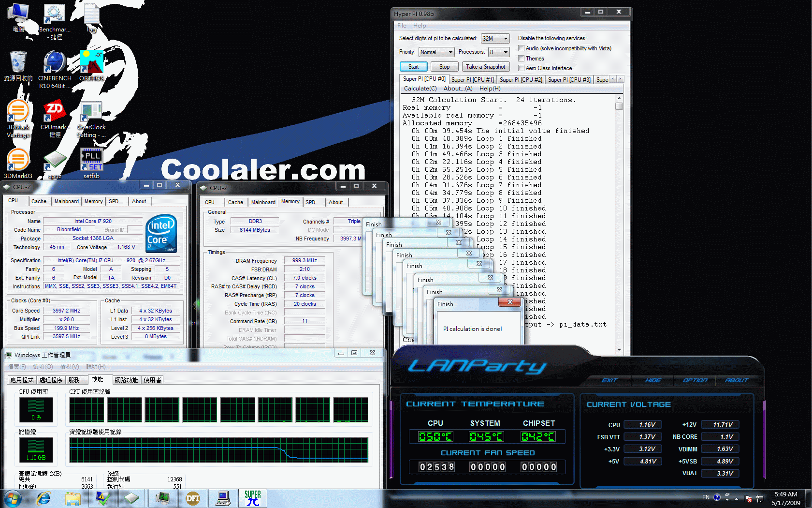Open the Priority Normal dropdown
Viewport: 812px width, 508px height.
tap(436, 52)
